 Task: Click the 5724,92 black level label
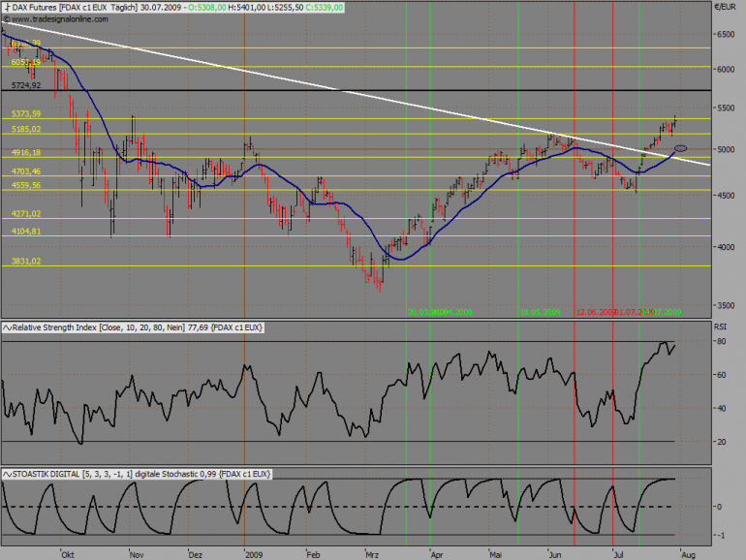[26, 85]
